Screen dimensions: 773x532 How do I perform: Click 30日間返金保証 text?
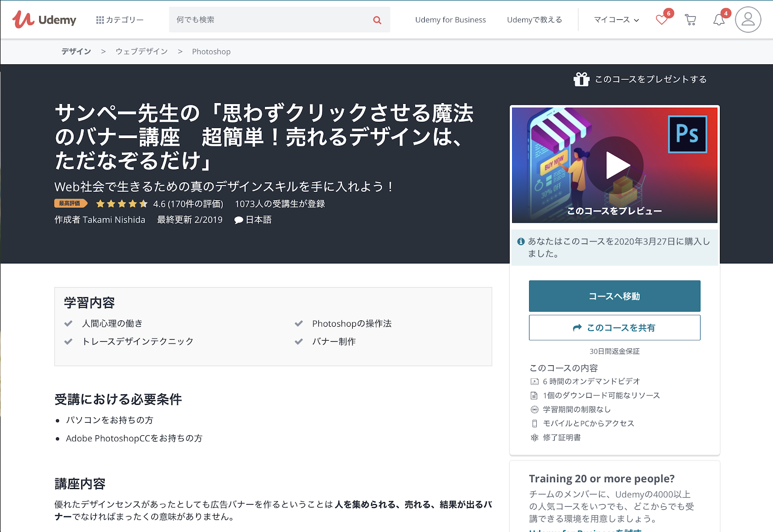coord(615,351)
